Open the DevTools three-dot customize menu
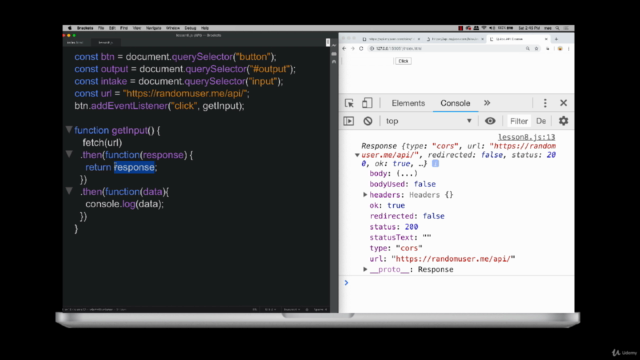The image size is (640, 360). tap(545, 103)
